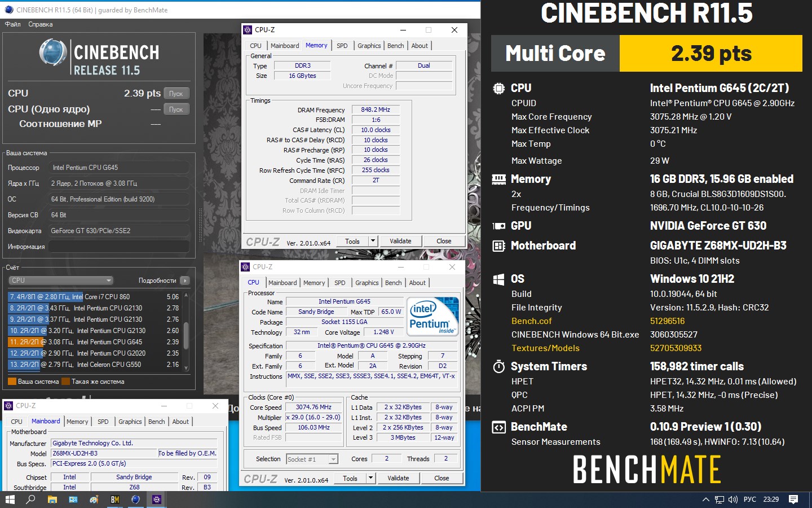Open File Explorer from taskbar
This screenshot has height=508, width=812.
(52, 500)
